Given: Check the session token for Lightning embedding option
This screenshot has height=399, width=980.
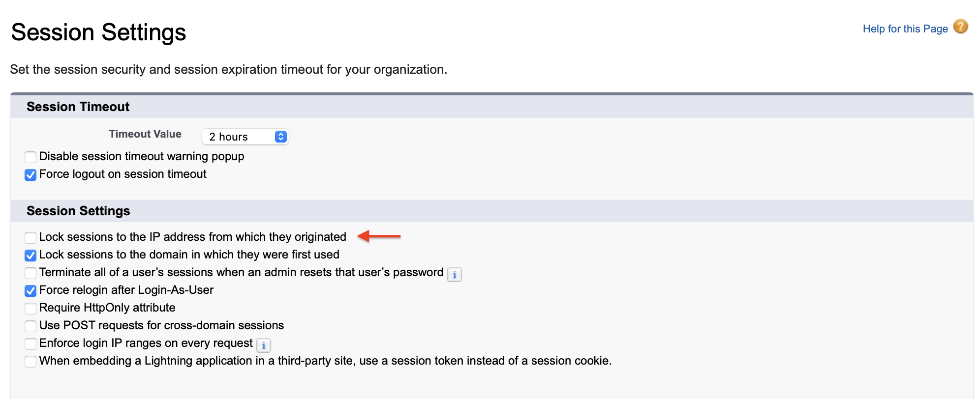Looking at the screenshot, I should [30, 361].
